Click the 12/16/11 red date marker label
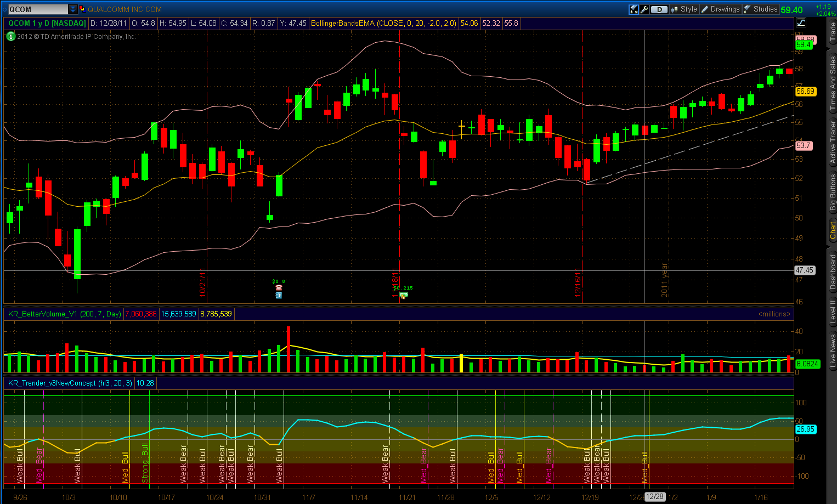The height and width of the screenshot is (504, 837). click(x=578, y=282)
